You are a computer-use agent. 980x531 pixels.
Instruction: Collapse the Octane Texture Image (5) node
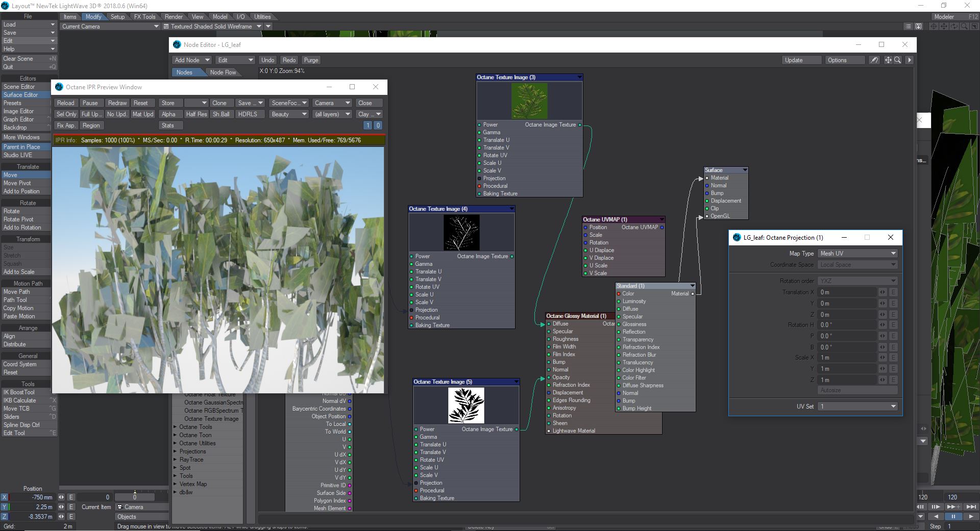(x=516, y=382)
